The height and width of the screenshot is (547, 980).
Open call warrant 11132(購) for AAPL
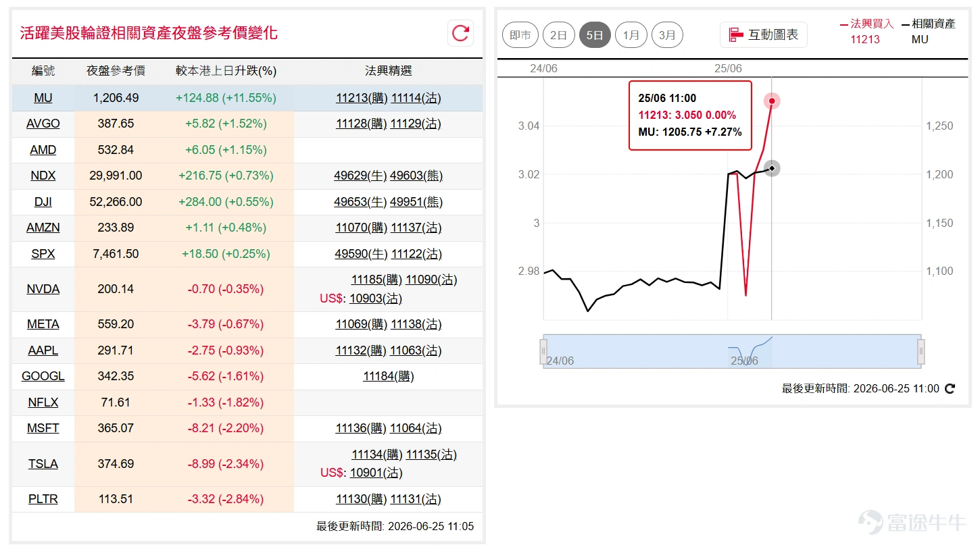[362, 350]
